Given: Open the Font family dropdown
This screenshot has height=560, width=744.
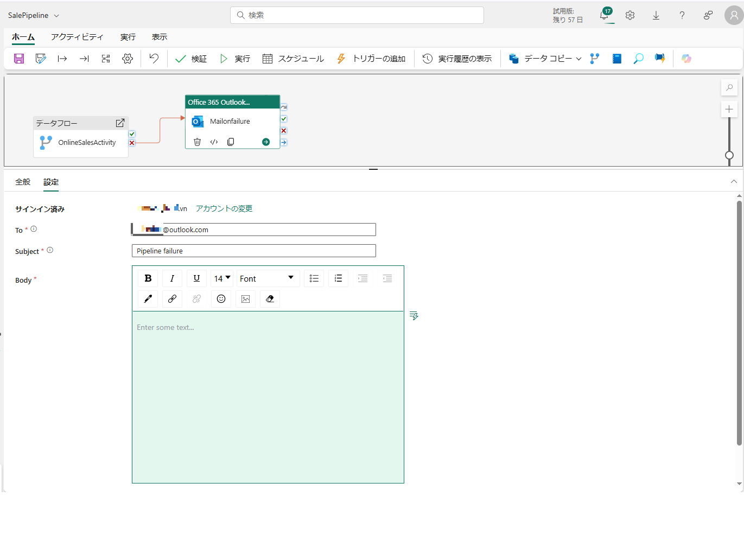Looking at the screenshot, I should click(267, 278).
